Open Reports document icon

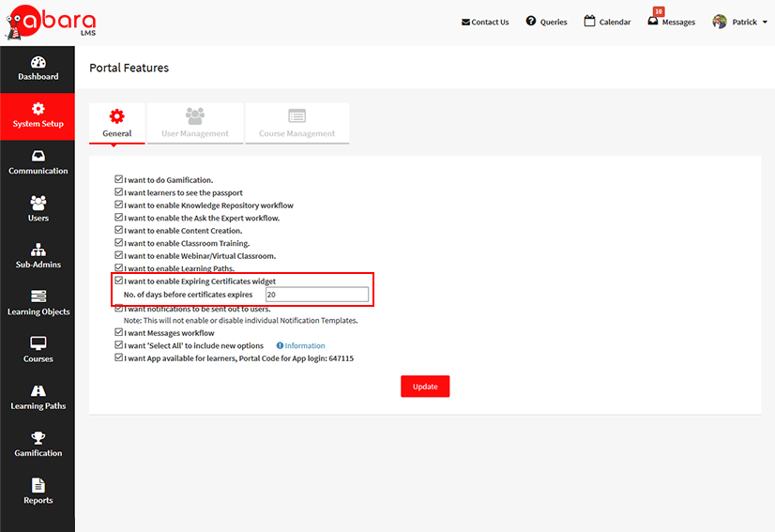point(38,485)
